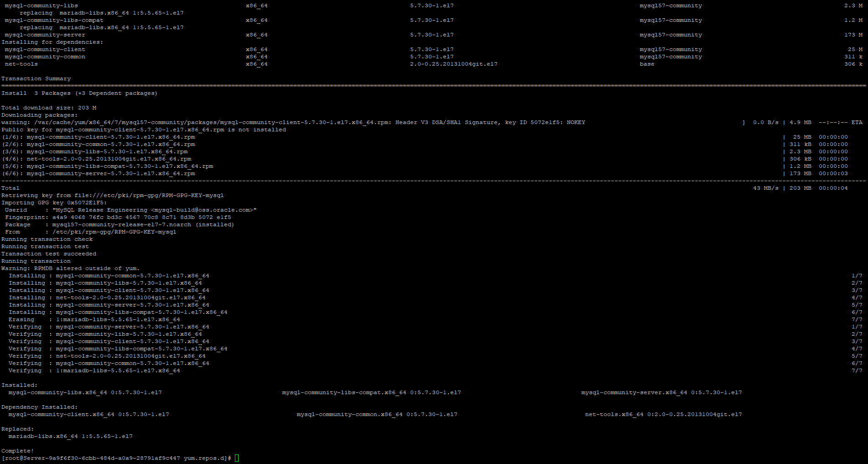Image resolution: width=868 pixels, height=464 pixels.
Task: Click the green terminal cursor at the prompt
Action: coord(237,458)
